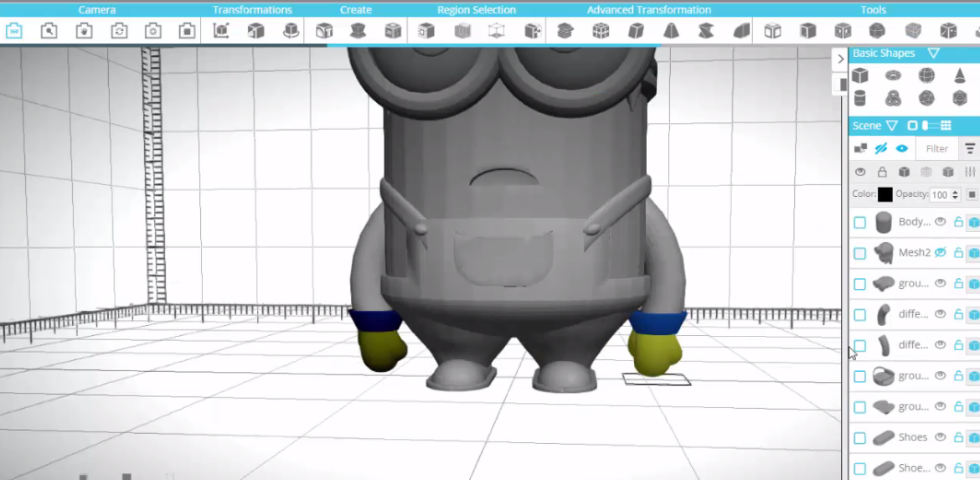Toggle the lock on the Body object
The width and height of the screenshot is (980, 480).
click(x=957, y=221)
